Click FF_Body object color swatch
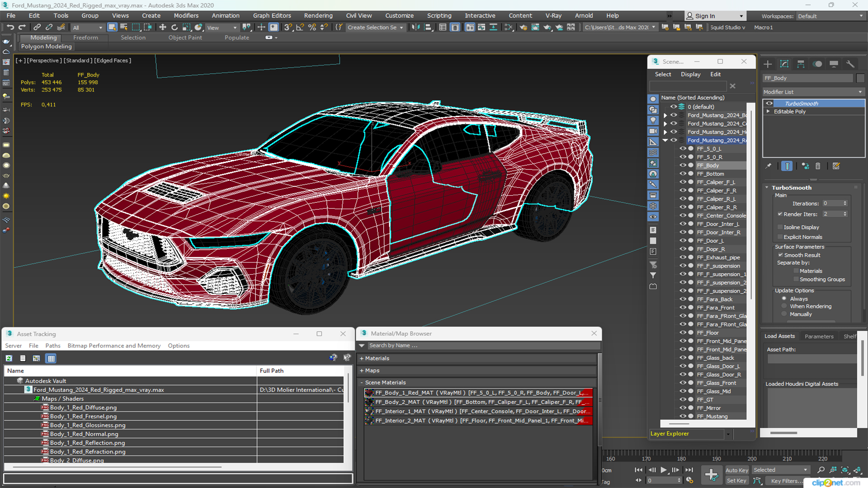Screen dimensions: 868x488 860,78
